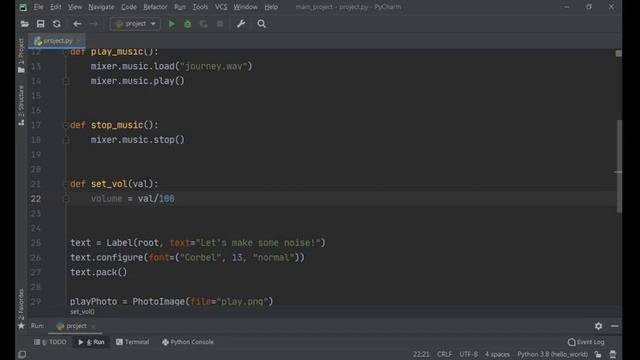Click the mixer.music.stop() line

click(138, 140)
